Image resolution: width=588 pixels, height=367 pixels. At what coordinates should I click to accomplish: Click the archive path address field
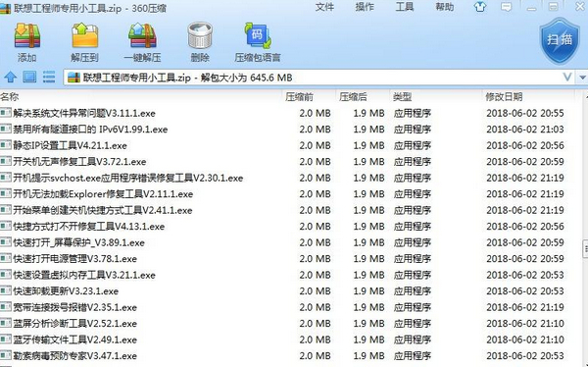[x=318, y=78]
